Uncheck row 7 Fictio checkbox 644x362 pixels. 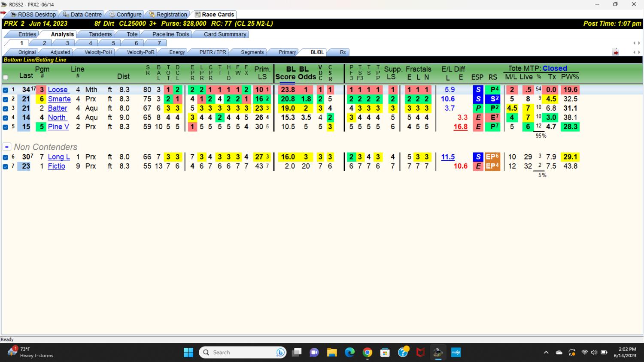point(6,166)
